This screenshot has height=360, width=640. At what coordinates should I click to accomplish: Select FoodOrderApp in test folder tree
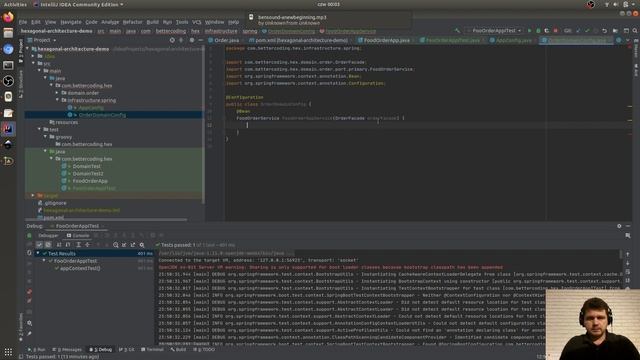pos(90,181)
